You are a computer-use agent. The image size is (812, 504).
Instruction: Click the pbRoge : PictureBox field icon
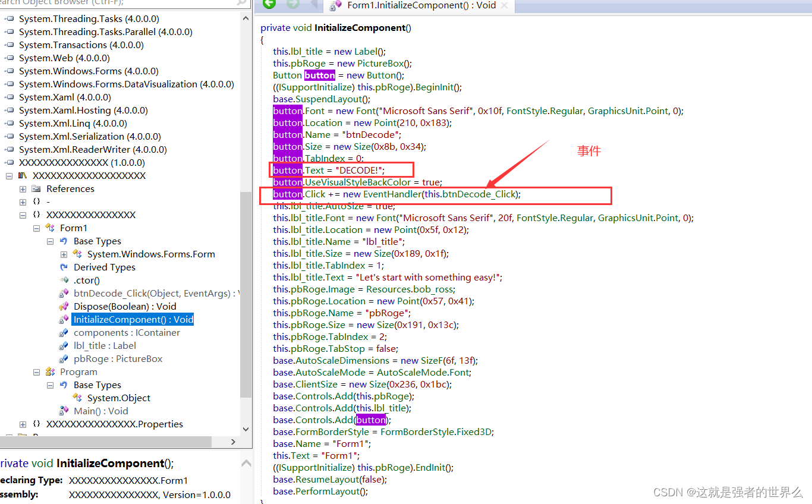[64, 359]
